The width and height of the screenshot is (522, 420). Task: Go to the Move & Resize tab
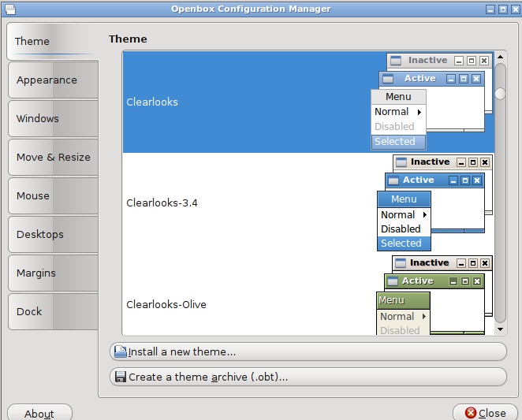coord(54,157)
